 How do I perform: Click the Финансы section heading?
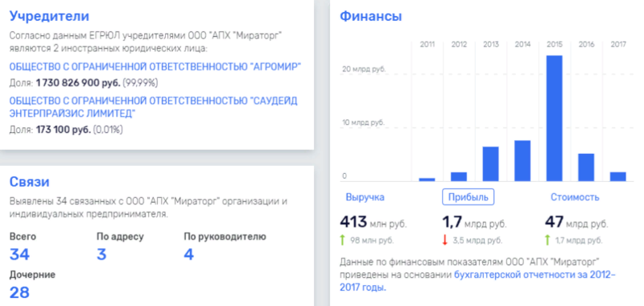click(x=371, y=16)
